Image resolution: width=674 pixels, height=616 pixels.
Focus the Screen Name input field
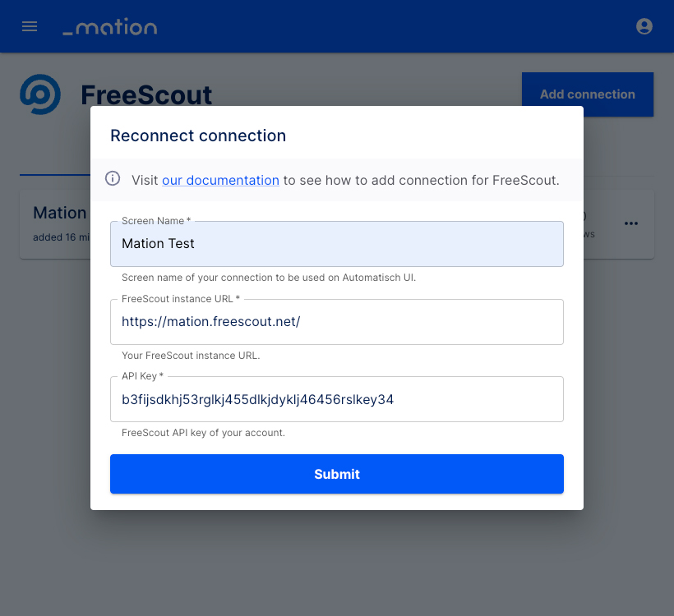(336, 244)
